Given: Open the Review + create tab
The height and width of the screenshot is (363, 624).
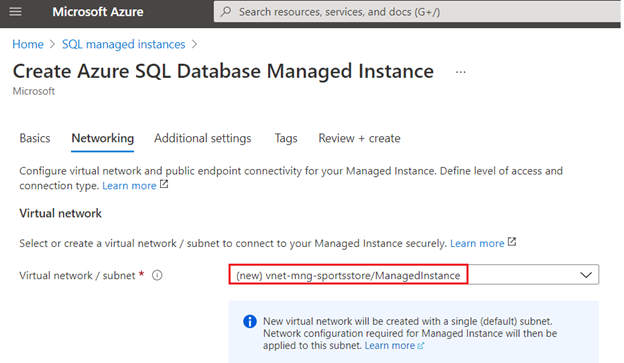Looking at the screenshot, I should [x=359, y=138].
